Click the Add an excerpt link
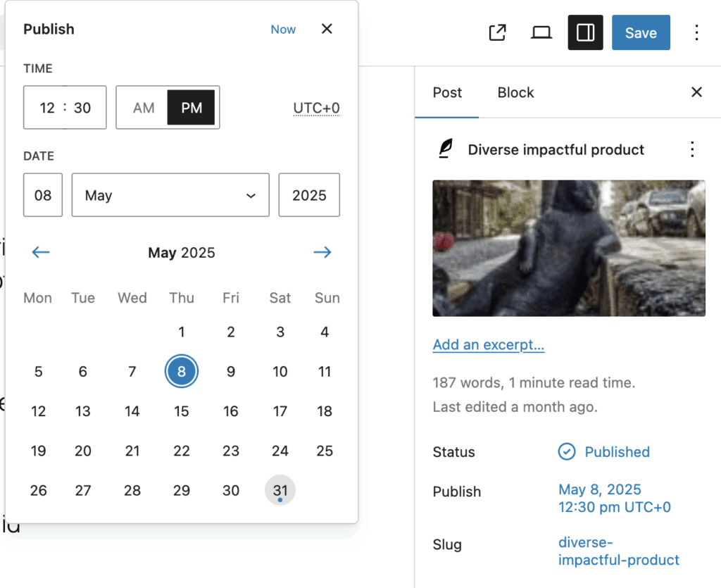 point(488,344)
